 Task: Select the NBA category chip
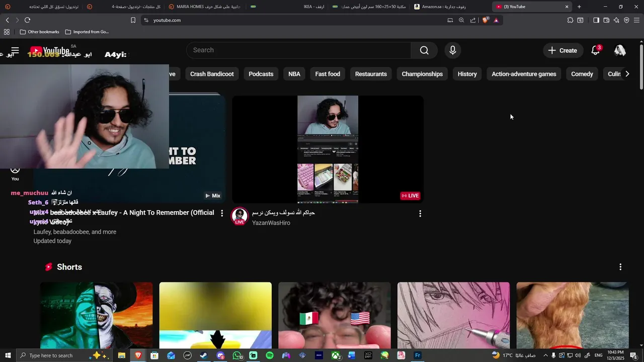294,74
